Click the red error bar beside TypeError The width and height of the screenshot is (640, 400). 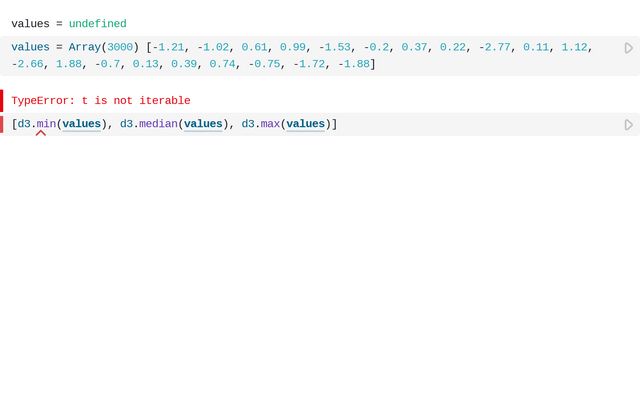tap(2, 101)
